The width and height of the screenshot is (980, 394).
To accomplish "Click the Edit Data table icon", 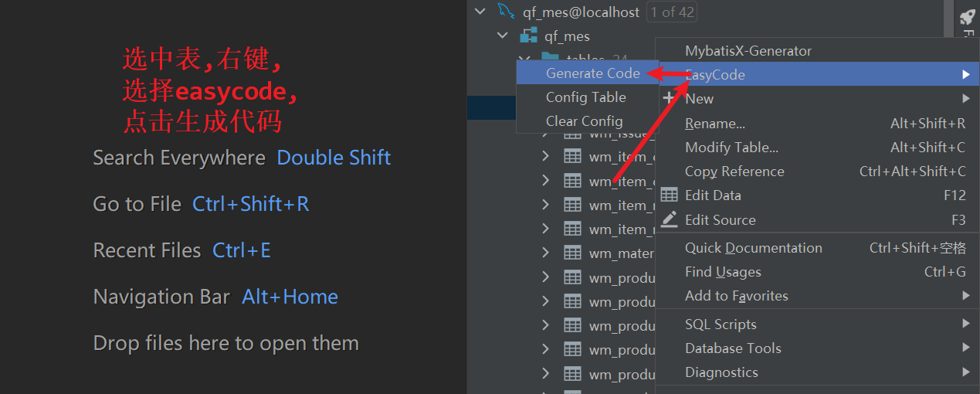I will [x=670, y=195].
